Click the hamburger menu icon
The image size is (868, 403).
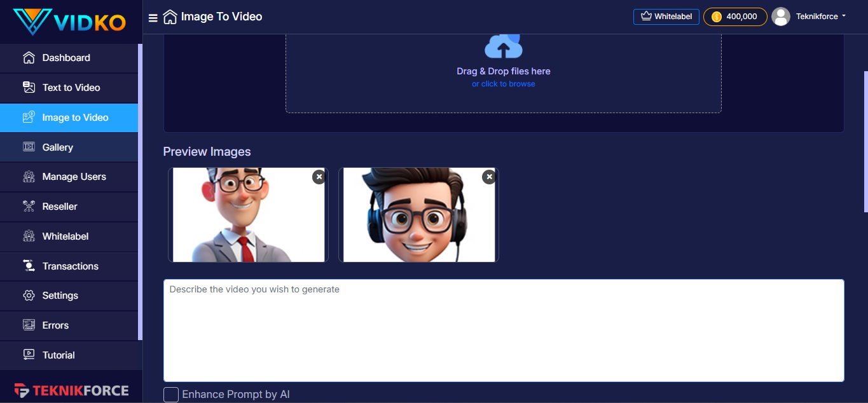[x=153, y=18]
